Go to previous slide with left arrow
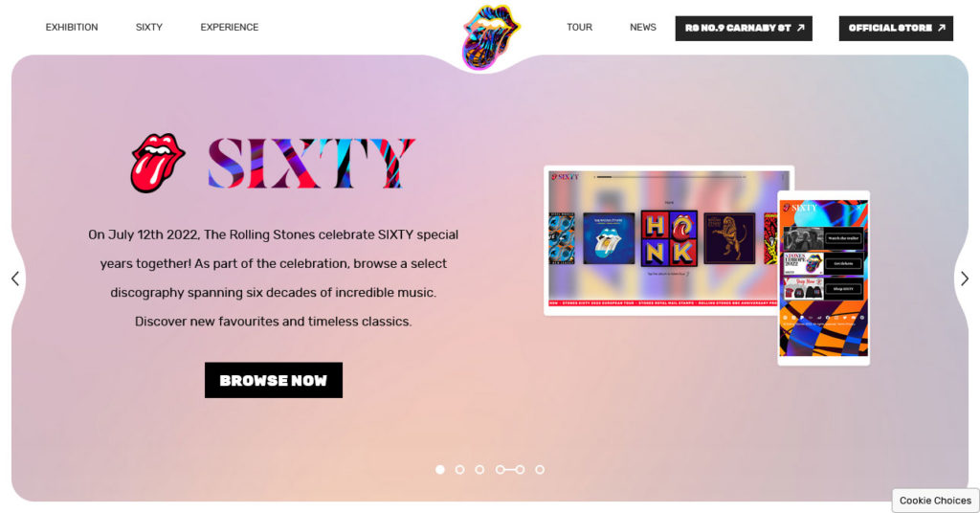 tap(15, 279)
